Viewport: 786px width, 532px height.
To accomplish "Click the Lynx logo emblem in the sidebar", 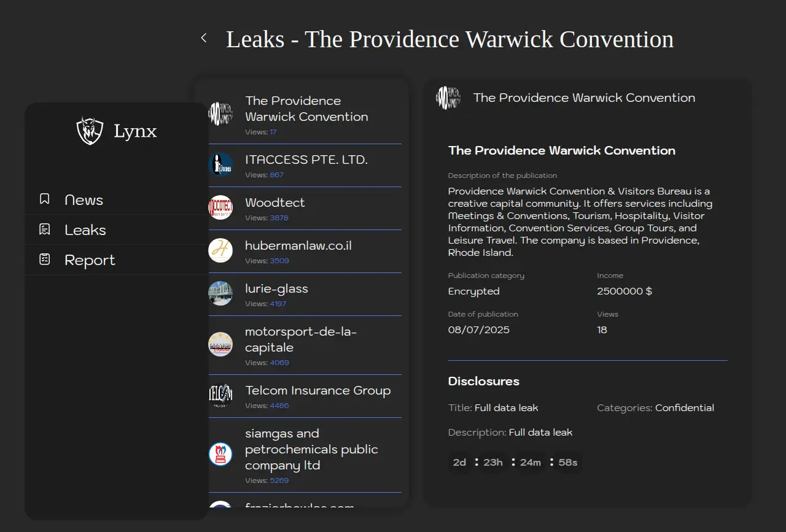I will (x=90, y=131).
